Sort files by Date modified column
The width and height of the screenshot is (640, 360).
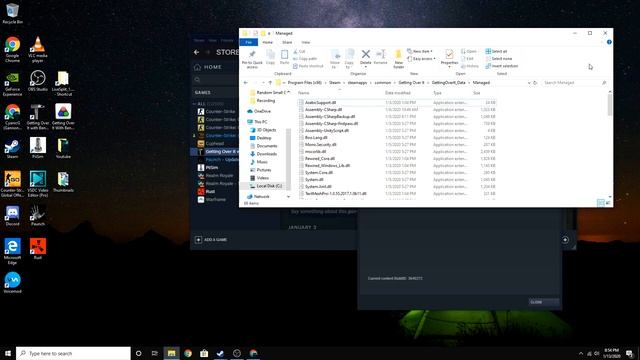(398, 93)
